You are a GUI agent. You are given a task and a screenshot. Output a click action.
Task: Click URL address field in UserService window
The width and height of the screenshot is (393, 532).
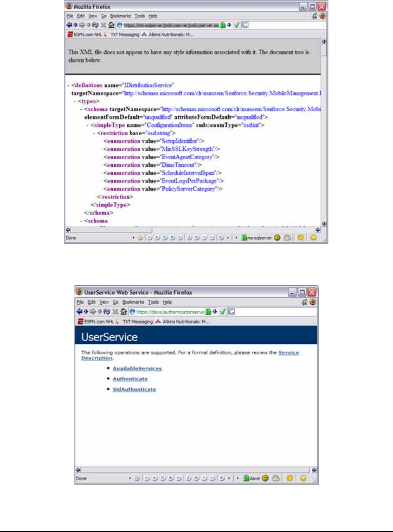(170, 312)
